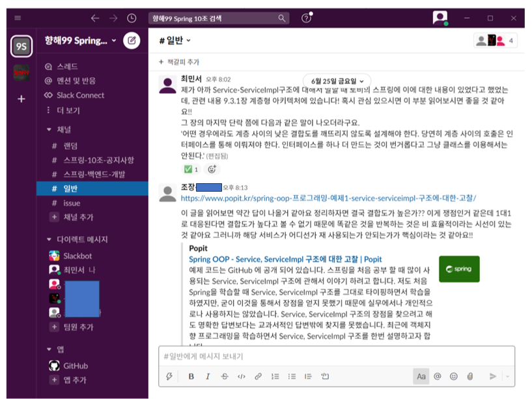Switch to the second red workspace icon
Screen dimensions: 532x399
[21, 72]
